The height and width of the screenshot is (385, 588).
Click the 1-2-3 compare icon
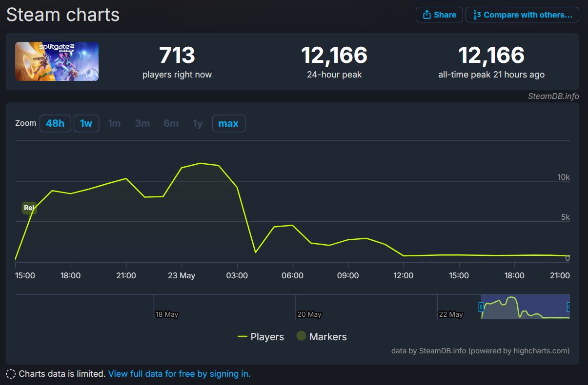477,15
